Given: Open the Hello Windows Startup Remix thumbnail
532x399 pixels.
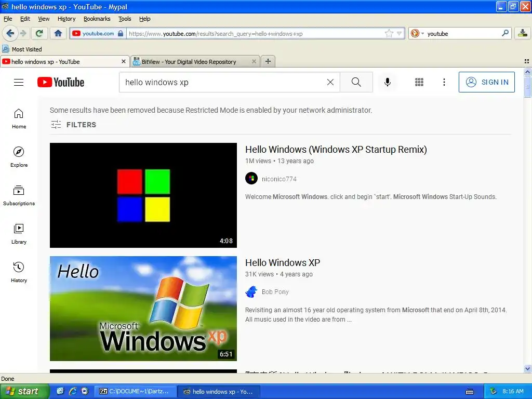Looking at the screenshot, I should (x=143, y=195).
